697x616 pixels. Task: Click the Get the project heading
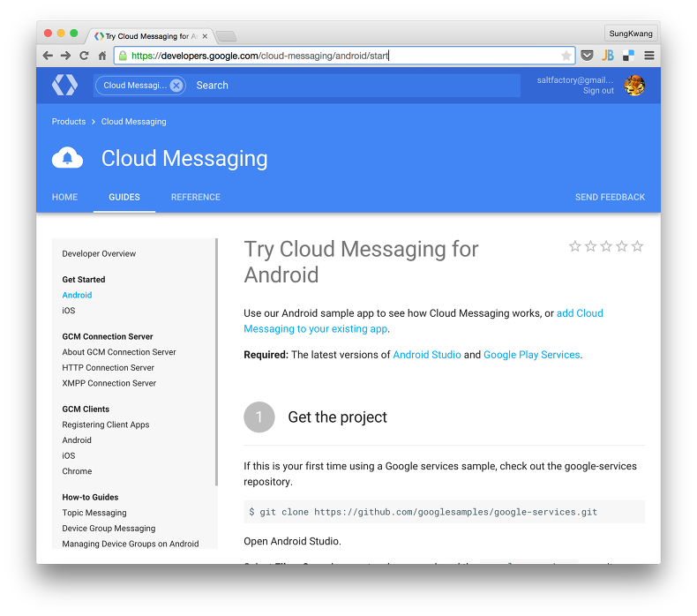pos(337,417)
